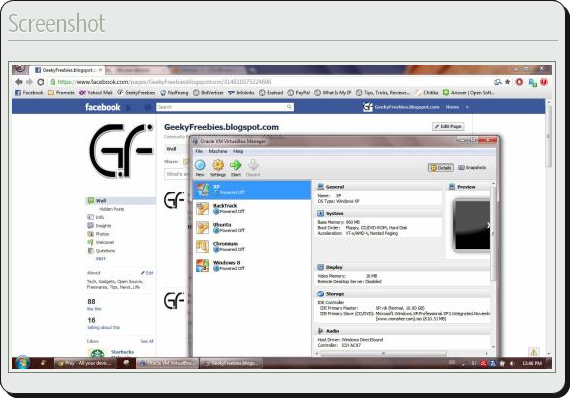The width and height of the screenshot is (570, 398).
Task: Toggle the Snapshots view button in VirtualBox
Action: click(472, 168)
